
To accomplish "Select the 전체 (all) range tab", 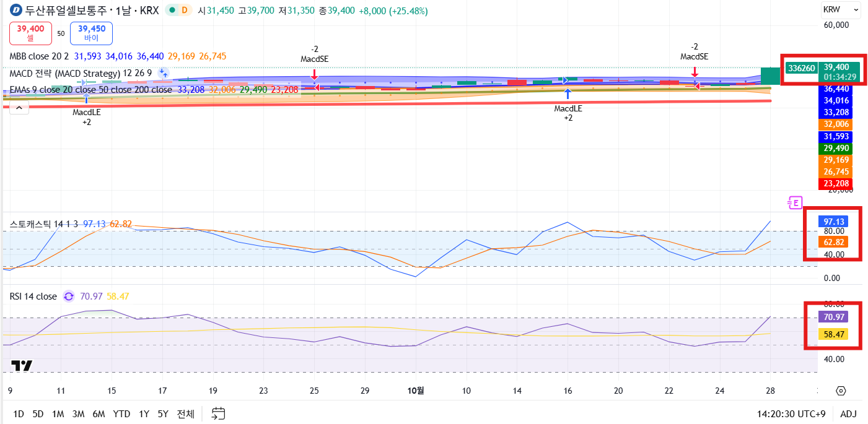I will pos(185,414).
